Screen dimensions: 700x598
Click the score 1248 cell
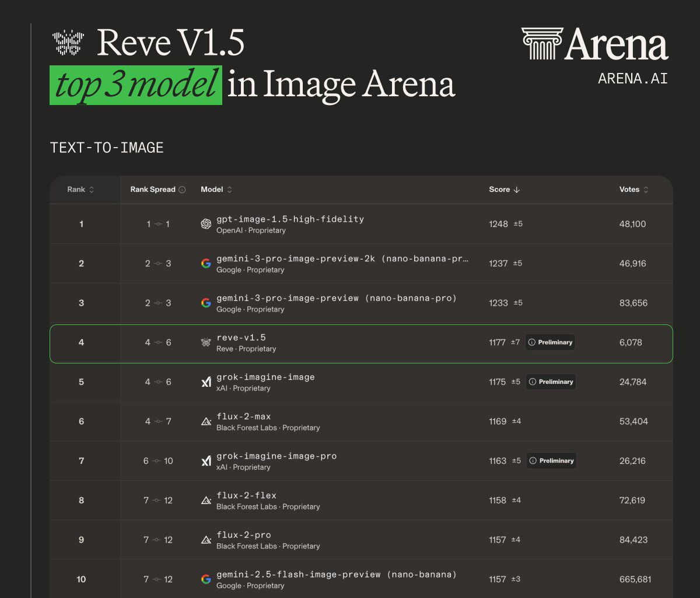[506, 224]
